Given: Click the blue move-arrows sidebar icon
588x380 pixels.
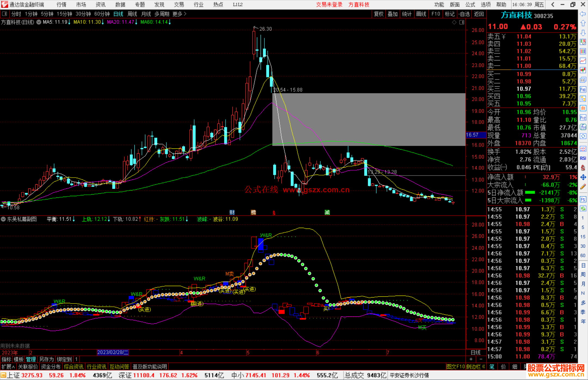Looking at the screenshot, I should [583, 177].
